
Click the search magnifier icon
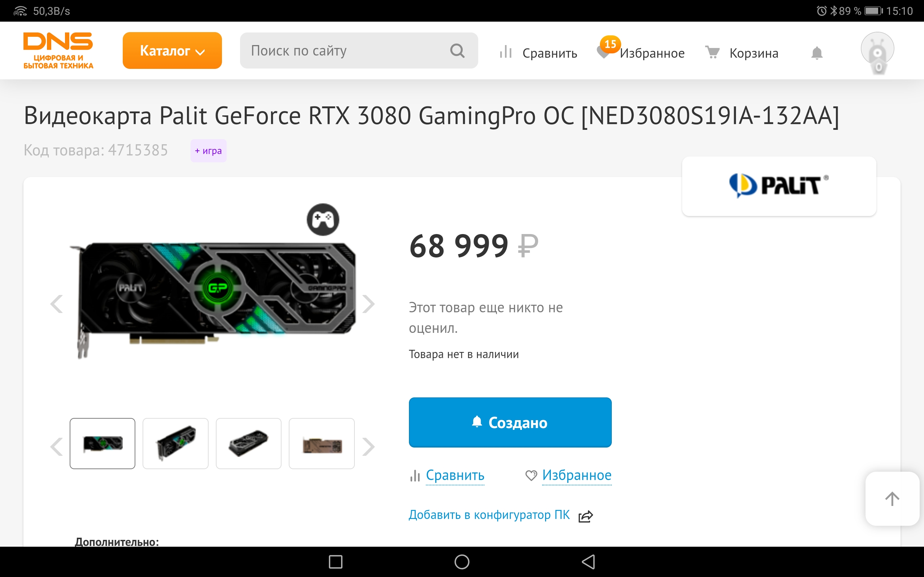coord(457,50)
